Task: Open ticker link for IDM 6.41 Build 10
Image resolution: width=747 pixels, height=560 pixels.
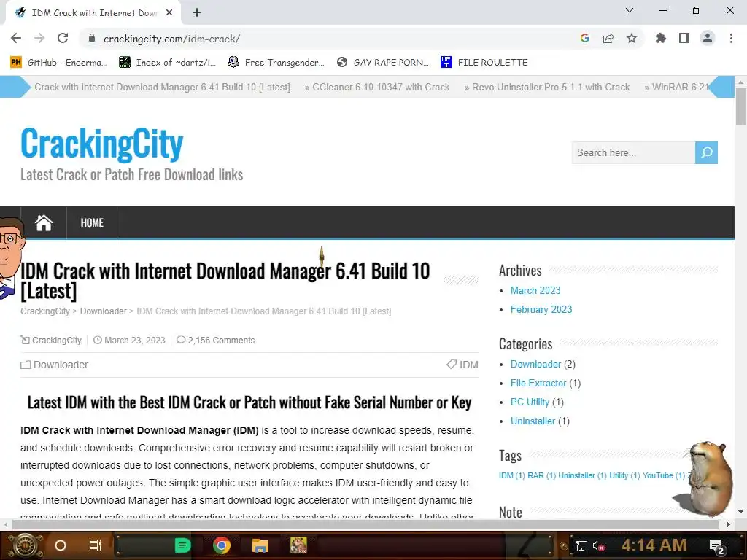Action: click(162, 87)
